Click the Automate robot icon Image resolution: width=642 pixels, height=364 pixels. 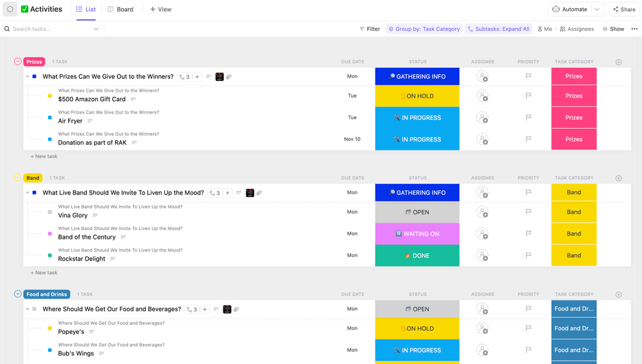(x=556, y=10)
